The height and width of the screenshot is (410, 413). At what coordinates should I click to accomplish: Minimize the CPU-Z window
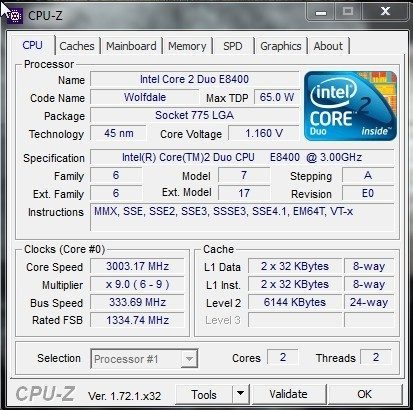(x=321, y=12)
